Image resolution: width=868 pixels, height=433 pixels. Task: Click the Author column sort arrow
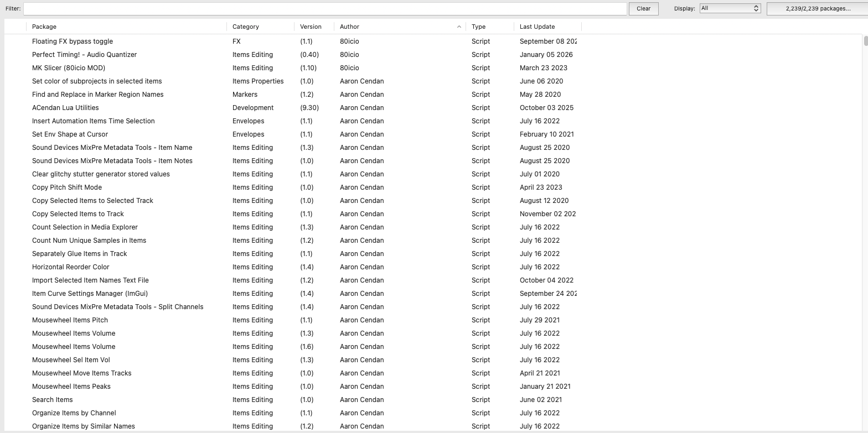459,27
